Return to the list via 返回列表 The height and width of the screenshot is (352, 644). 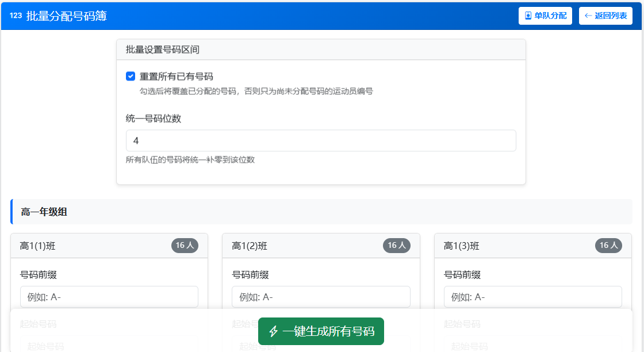(x=605, y=16)
